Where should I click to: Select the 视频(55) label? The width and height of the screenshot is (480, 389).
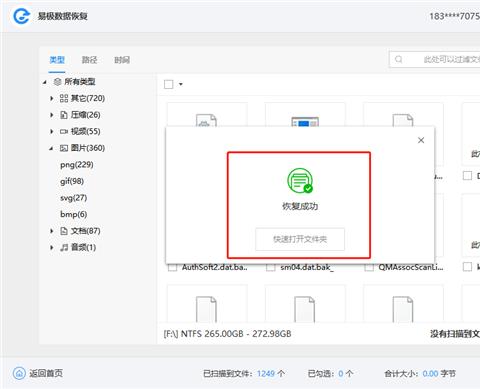tap(85, 131)
